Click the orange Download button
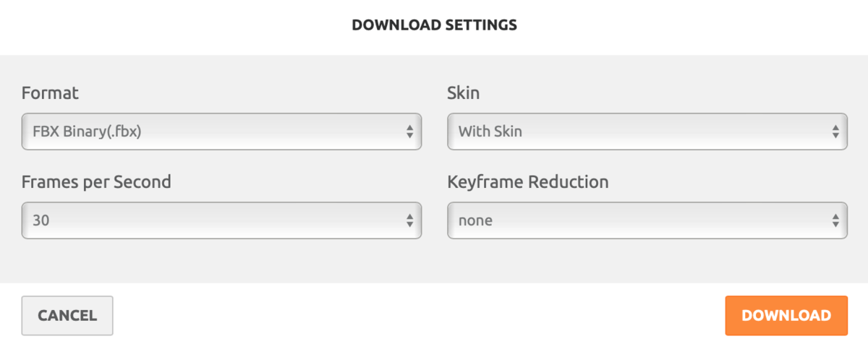Image resolution: width=868 pixels, height=347 pixels. click(x=786, y=315)
